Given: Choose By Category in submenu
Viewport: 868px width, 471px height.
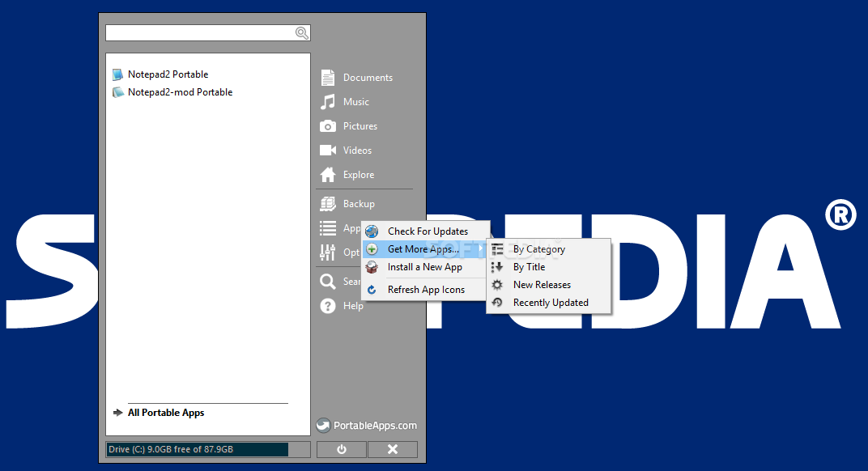Looking at the screenshot, I should pos(549,249).
